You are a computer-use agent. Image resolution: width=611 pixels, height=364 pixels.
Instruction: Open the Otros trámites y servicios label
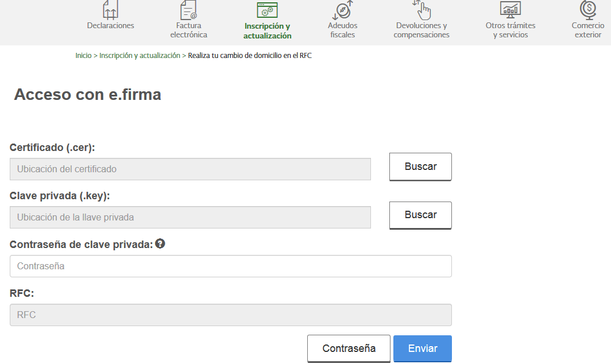511,30
